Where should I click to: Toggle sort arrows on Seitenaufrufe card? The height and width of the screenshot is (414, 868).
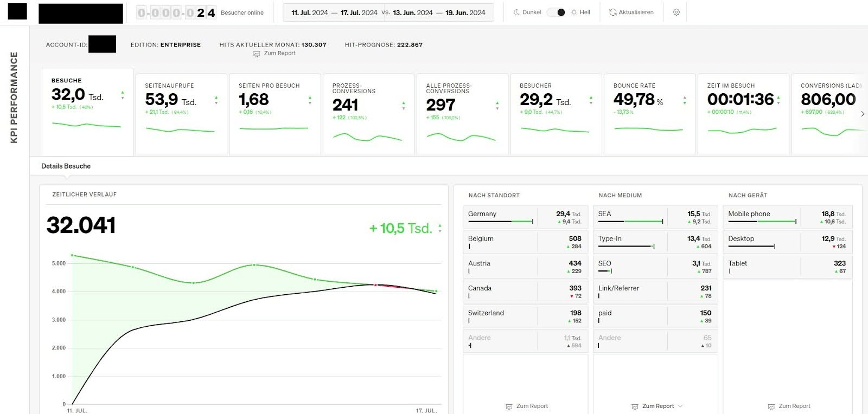(x=216, y=100)
